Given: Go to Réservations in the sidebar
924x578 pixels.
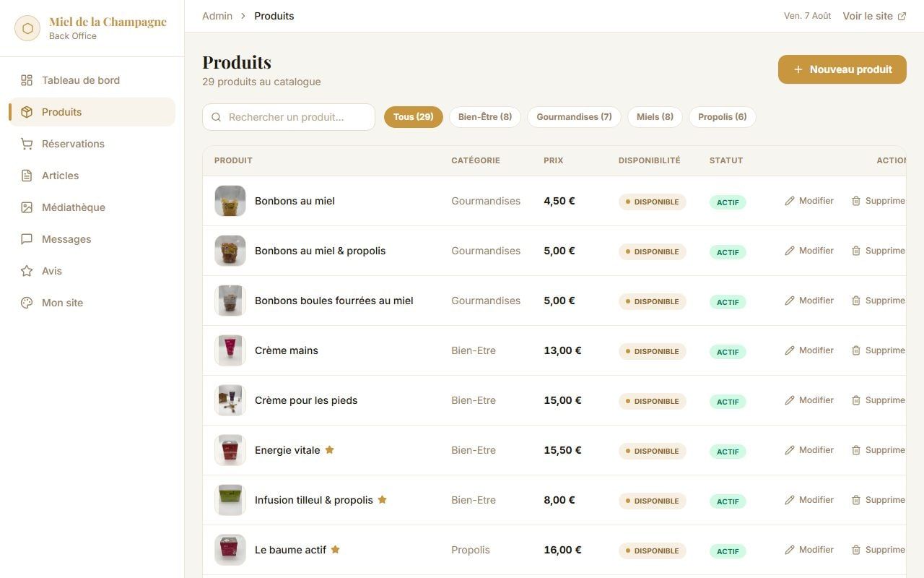Looking at the screenshot, I should click(92, 144).
